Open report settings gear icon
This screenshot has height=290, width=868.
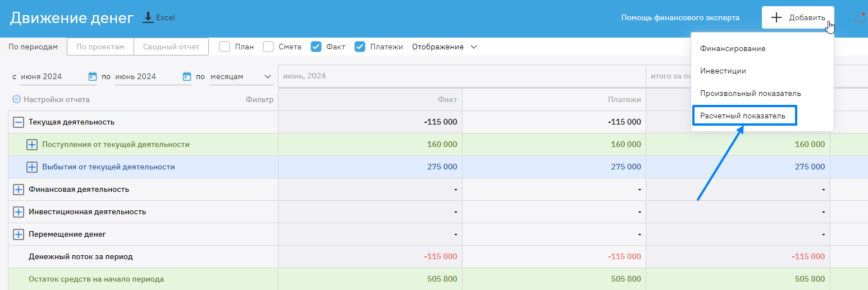(16, 99)
